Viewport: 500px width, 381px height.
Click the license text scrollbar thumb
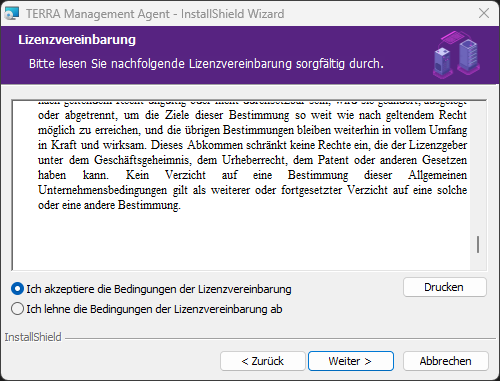[478, 244]
